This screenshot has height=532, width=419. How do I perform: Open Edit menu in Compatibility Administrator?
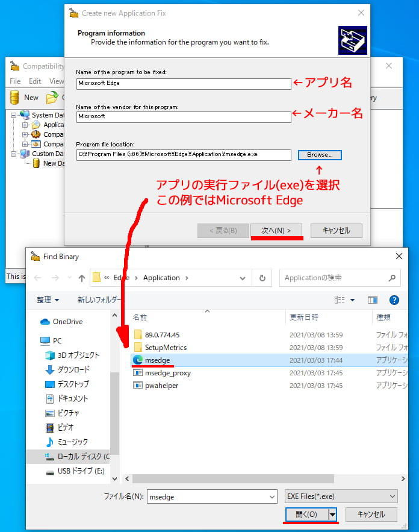[x=35, y=81]
